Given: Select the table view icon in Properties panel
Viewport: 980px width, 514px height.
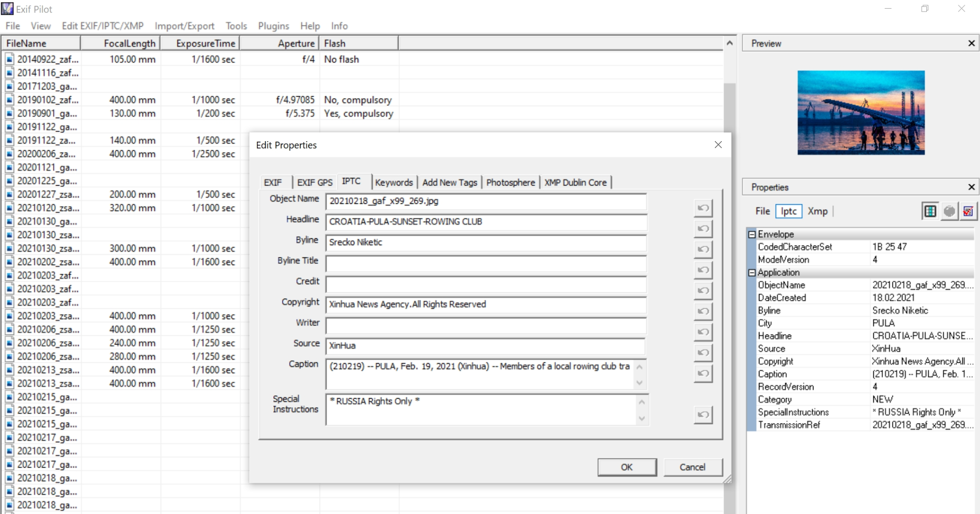Looking at the screenshot, I should 930,211.
